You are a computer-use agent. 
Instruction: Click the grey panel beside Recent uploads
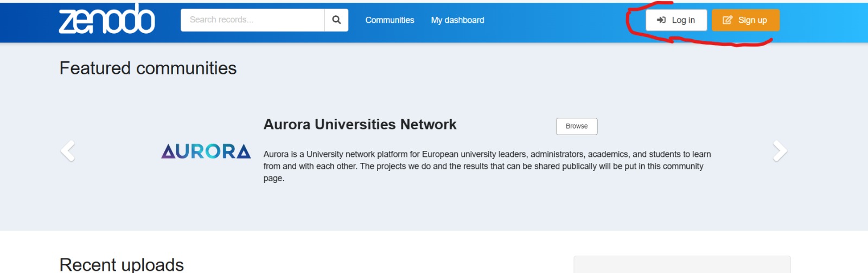tap(681, 265)
